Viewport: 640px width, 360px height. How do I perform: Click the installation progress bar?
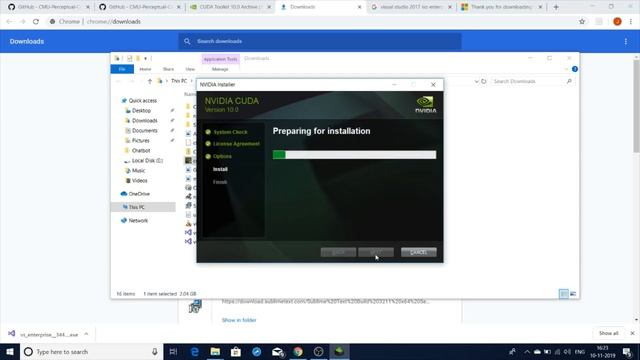354,155
